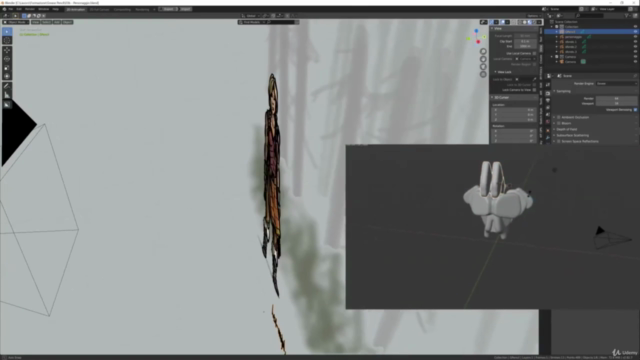This screenshot has width=640, height=360.
Task: Collapse the 3D Cursor panel
Action: pos(500,98)
